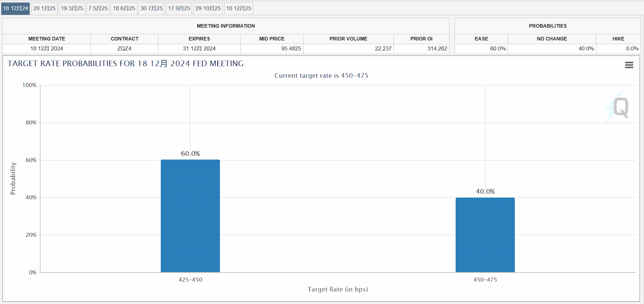The image size is (644, 304).
Task: Click the 40.0% bar for 450-475
Action: point(485,235)
